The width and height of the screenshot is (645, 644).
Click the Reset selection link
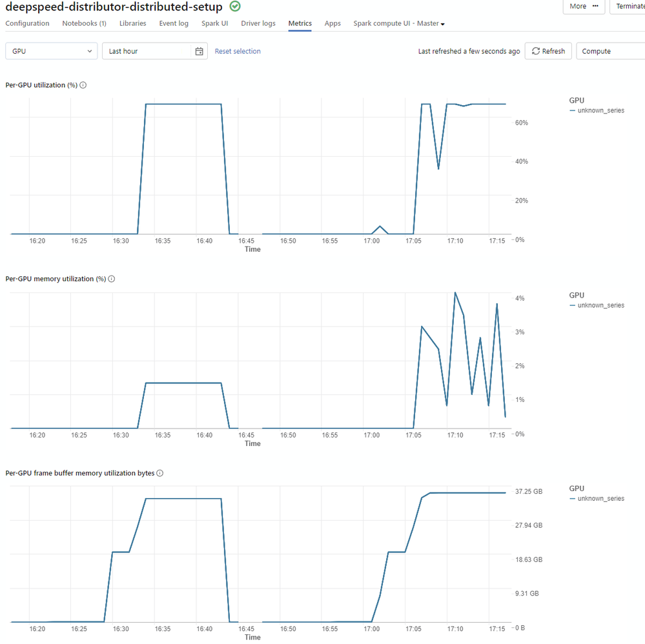(238, 52)
